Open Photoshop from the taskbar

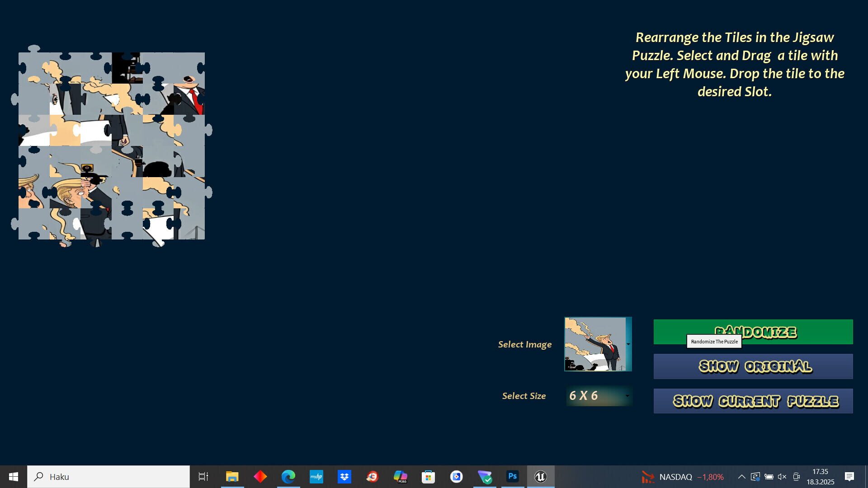(x=512, y=476)
